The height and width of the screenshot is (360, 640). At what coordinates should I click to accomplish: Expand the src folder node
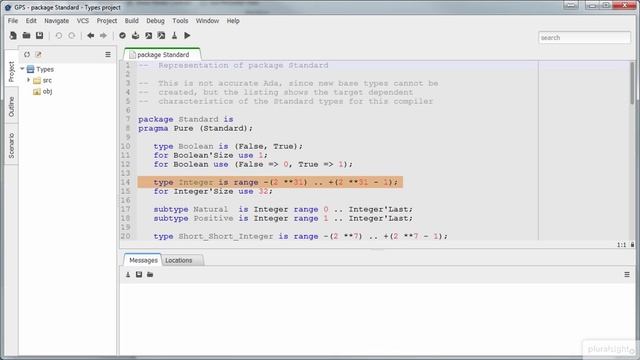[29, 80]
